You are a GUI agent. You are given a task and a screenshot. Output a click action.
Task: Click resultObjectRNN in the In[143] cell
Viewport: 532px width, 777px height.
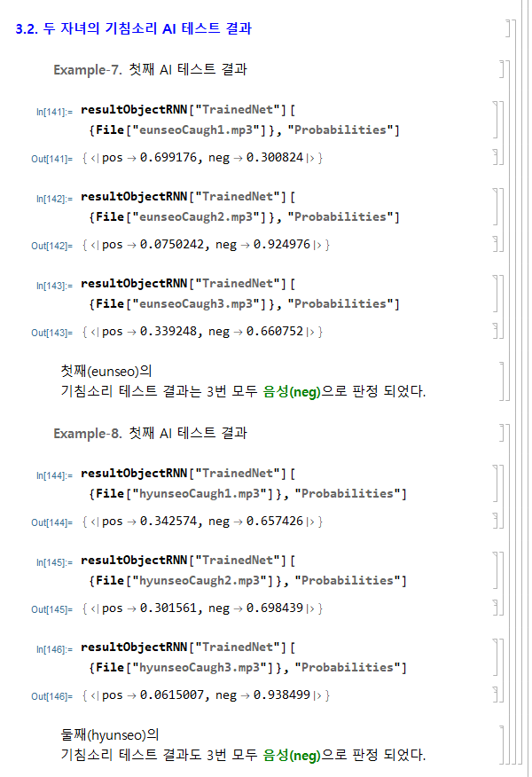[134, 284]
